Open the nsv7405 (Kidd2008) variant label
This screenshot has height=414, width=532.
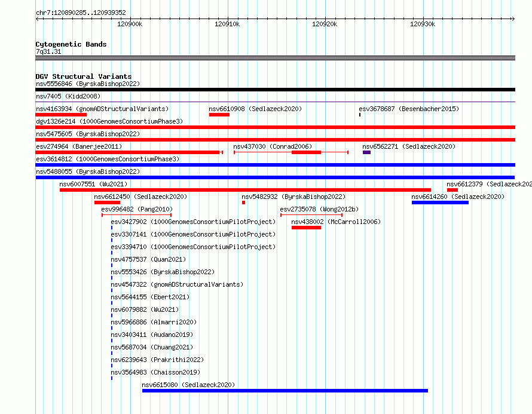coord(68,96)
